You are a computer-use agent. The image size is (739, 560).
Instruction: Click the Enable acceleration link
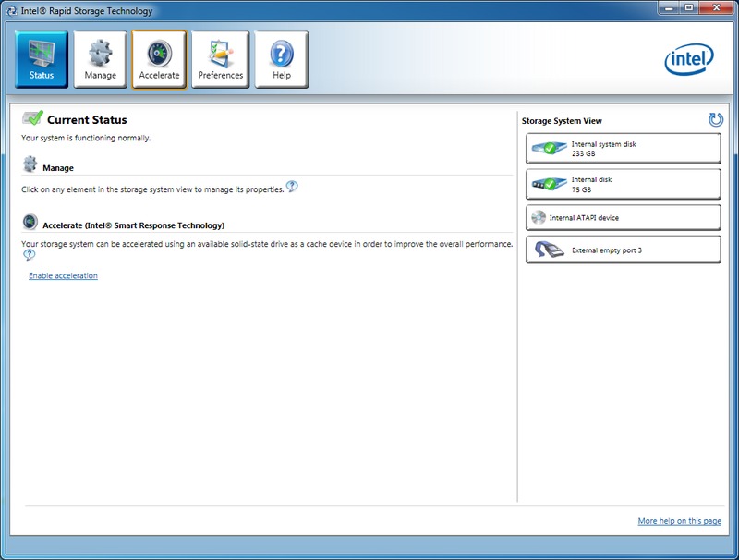point(63,276)
